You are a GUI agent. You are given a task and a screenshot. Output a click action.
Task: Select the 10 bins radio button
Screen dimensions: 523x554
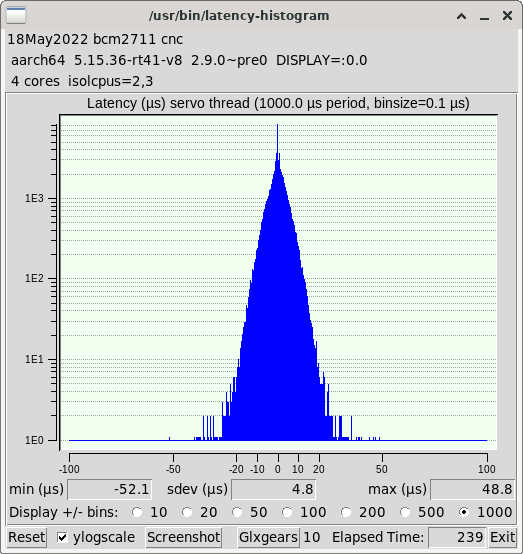[x=137, y=512]
